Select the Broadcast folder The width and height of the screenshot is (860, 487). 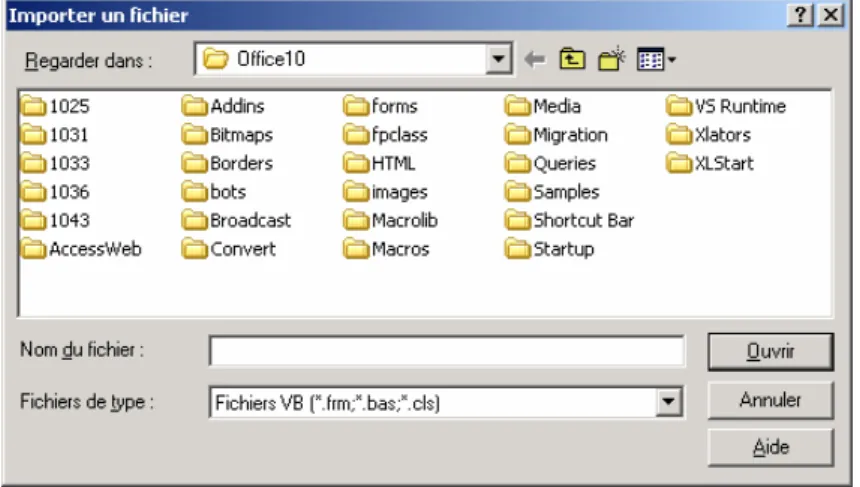236,220
